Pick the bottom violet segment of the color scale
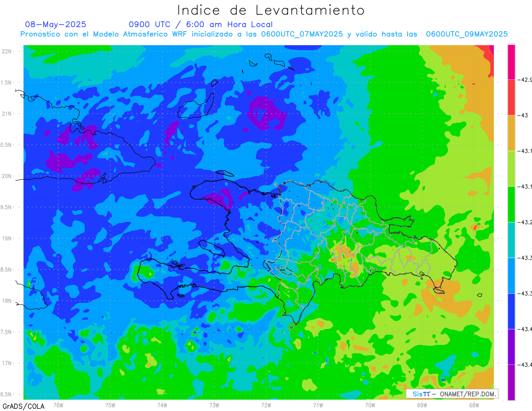532x411 pixels. pos(511,382)
